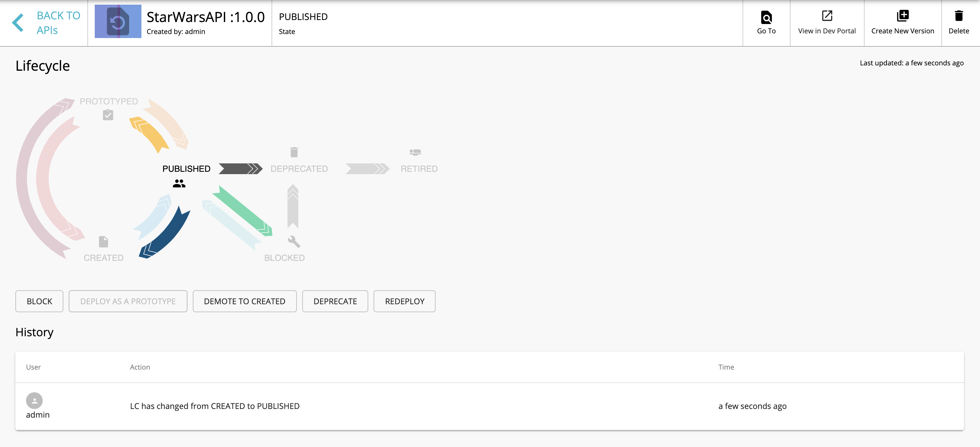Click the PROTOTYPED clipboard check icon
The height and width of the screenshot is (447, 980).
(x=108, y=114)
